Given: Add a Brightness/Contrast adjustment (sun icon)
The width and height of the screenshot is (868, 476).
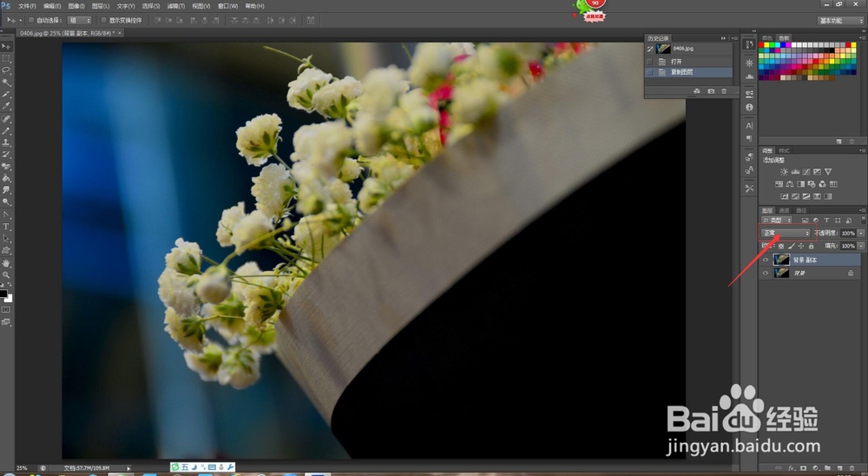Looking at the screenshot, I should coord(784,172).
